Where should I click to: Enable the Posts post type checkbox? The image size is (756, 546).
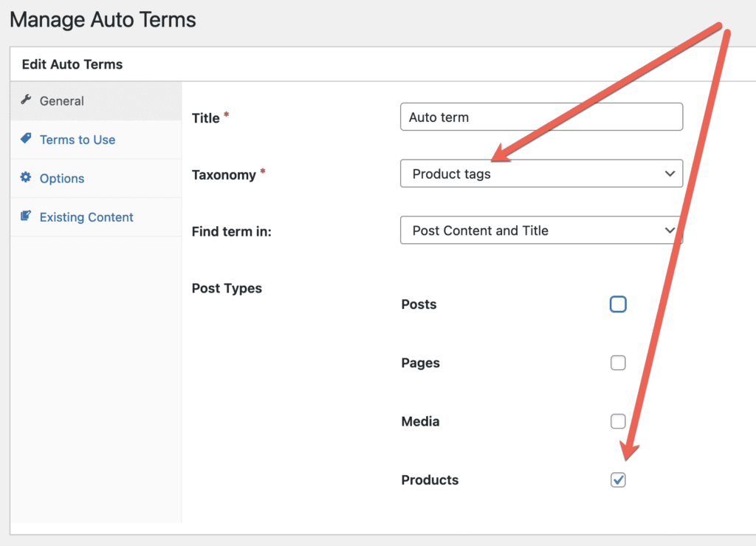pos(618,304)
